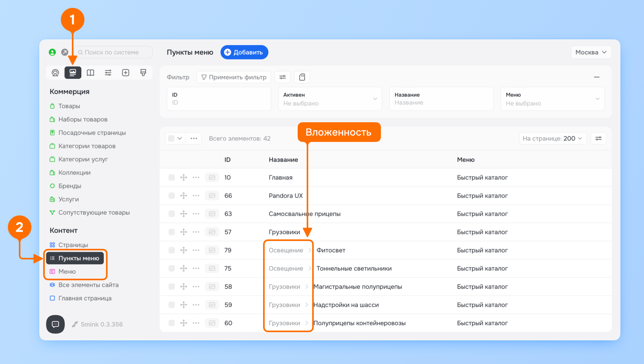Click the blue Добавить button

tap(244, 52)
